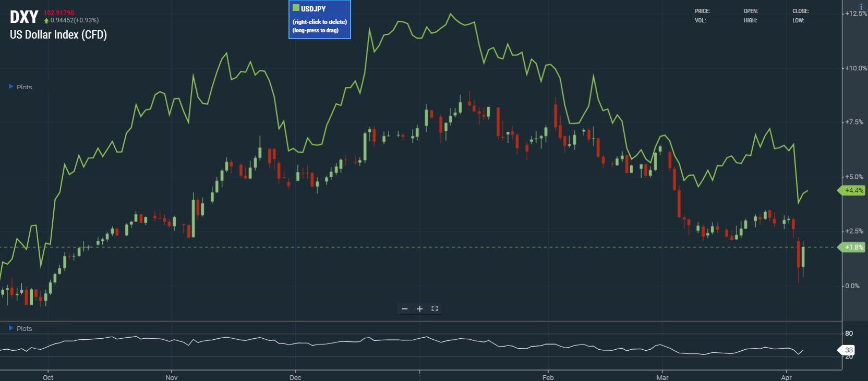Click the blue triangle beside upper Plots
Viewport: 868px width, 381px height.
click(x=11, y=87)
